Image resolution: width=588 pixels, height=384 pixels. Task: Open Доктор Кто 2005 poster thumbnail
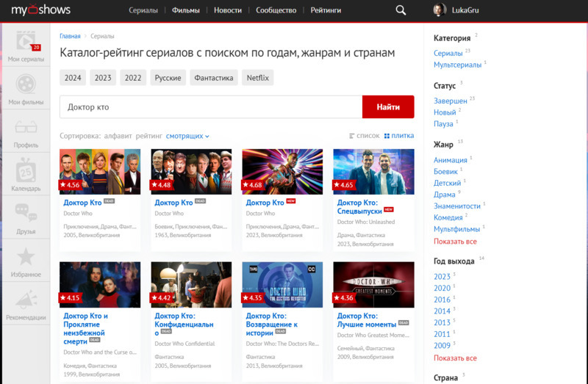[x=100, y=172]
